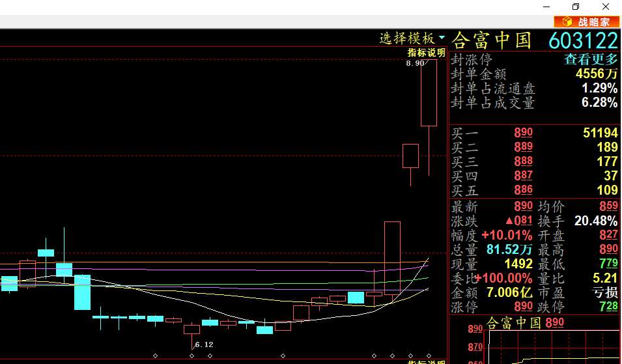Viewport: 622px width, 364px height.
Task: Click the 跌停 value 728
Action: click(x=609, y=307)
